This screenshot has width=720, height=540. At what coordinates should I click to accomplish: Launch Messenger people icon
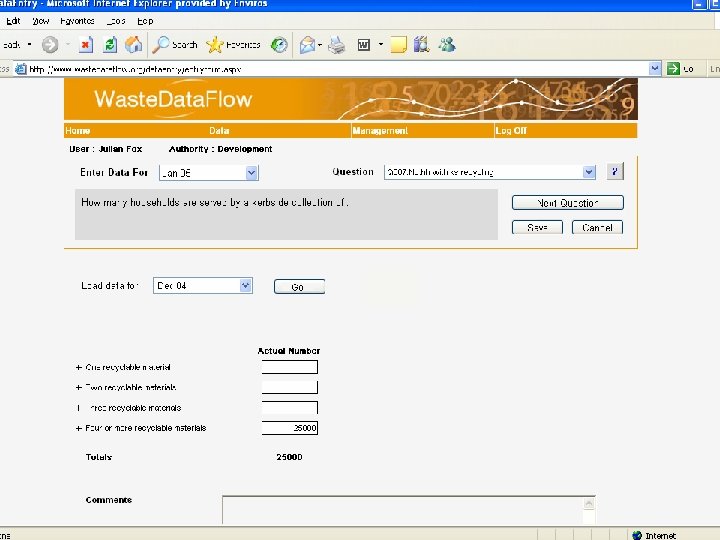click(447, 45)
